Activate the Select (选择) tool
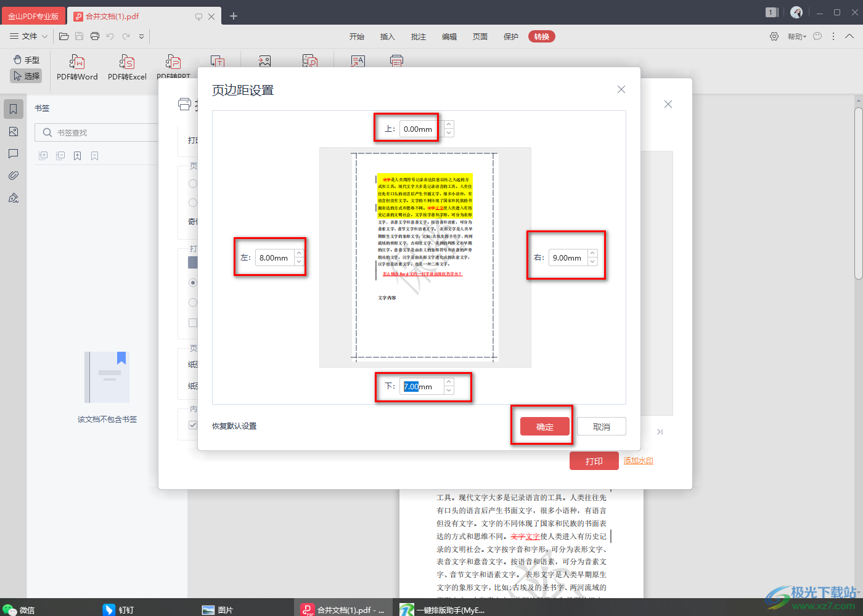This screenshot has width=863, height=616. [27, 76]
